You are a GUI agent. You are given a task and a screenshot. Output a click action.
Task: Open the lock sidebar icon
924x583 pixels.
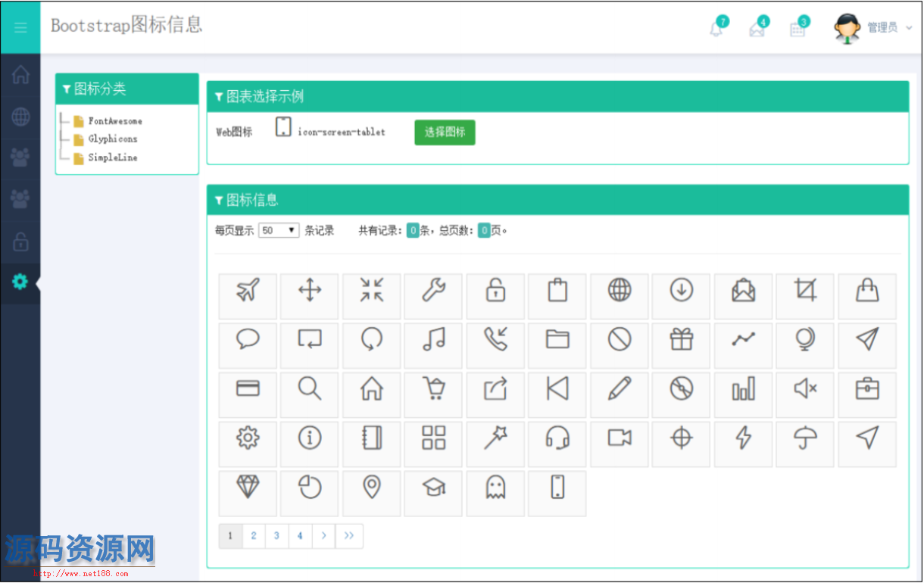20,242
